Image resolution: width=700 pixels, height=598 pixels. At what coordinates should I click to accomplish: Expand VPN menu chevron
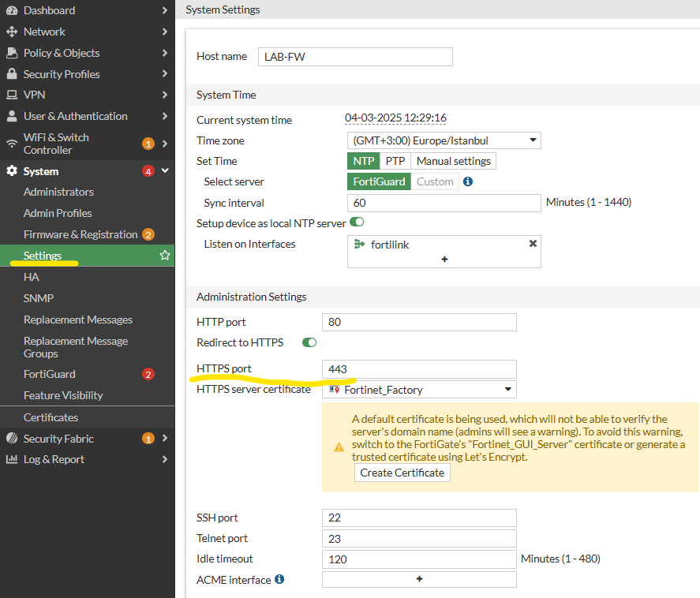tap(165, 95)
